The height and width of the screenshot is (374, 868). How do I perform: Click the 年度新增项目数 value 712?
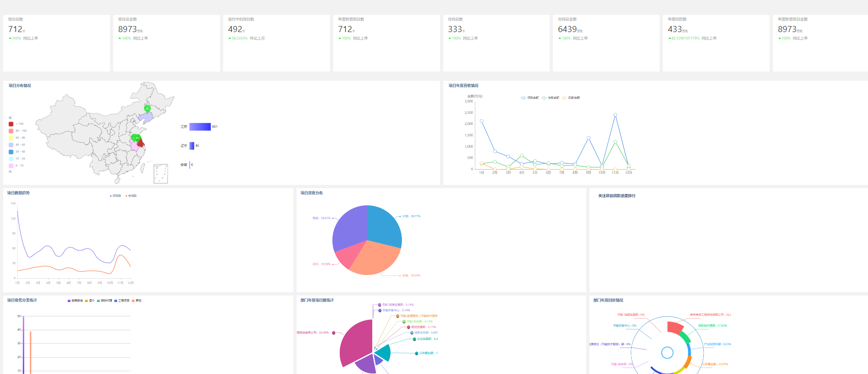tap(345, 29)
